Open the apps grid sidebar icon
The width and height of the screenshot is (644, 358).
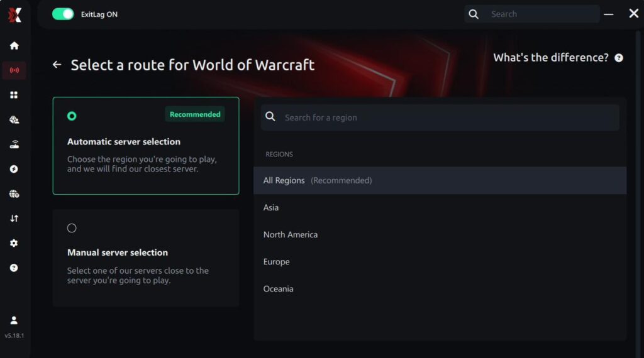(14, 95)
